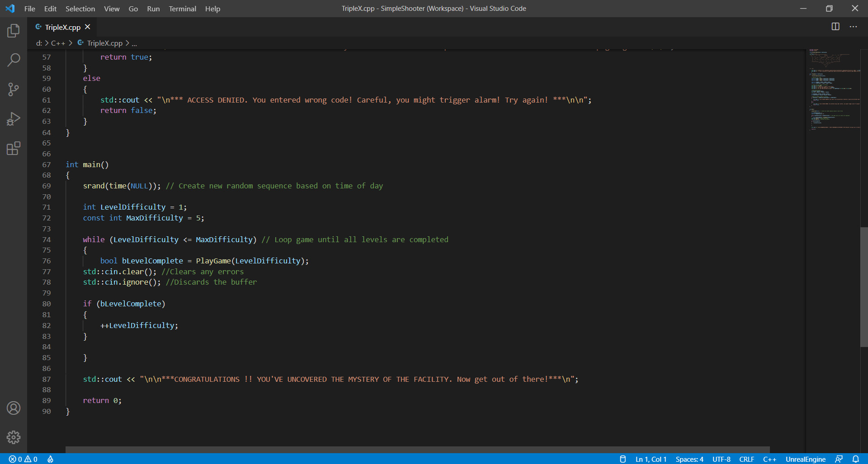Open the Selection menu

(x=80, y=9)
